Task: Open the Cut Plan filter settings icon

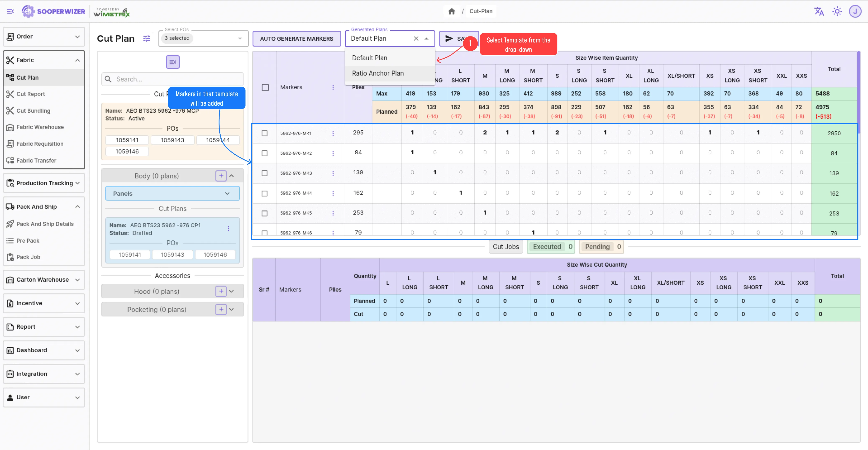Action: click(147, 38)
